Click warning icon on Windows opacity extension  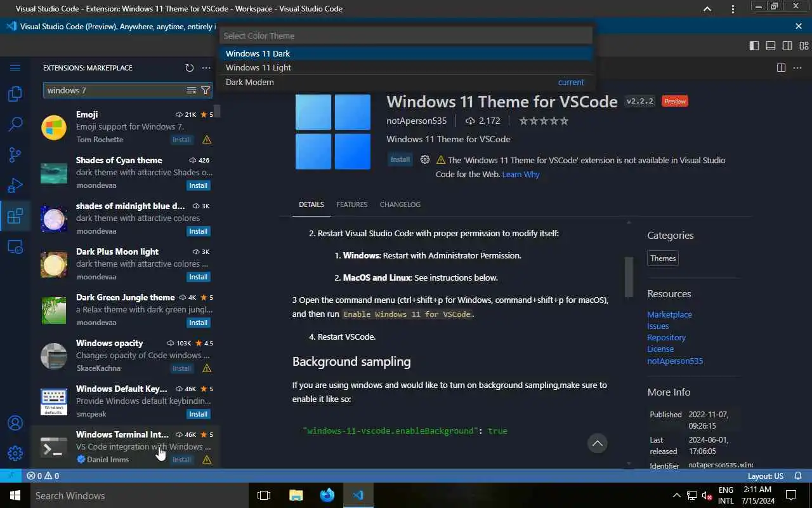207,368
